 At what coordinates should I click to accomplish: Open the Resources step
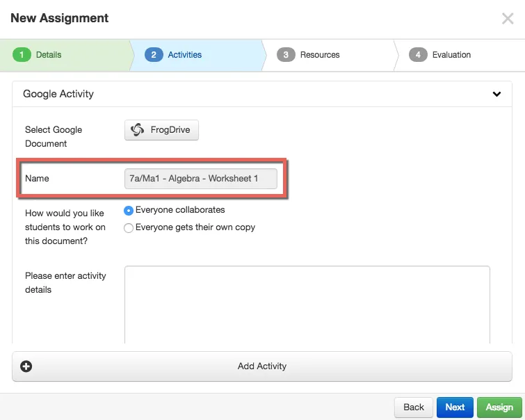click(328, 55)
